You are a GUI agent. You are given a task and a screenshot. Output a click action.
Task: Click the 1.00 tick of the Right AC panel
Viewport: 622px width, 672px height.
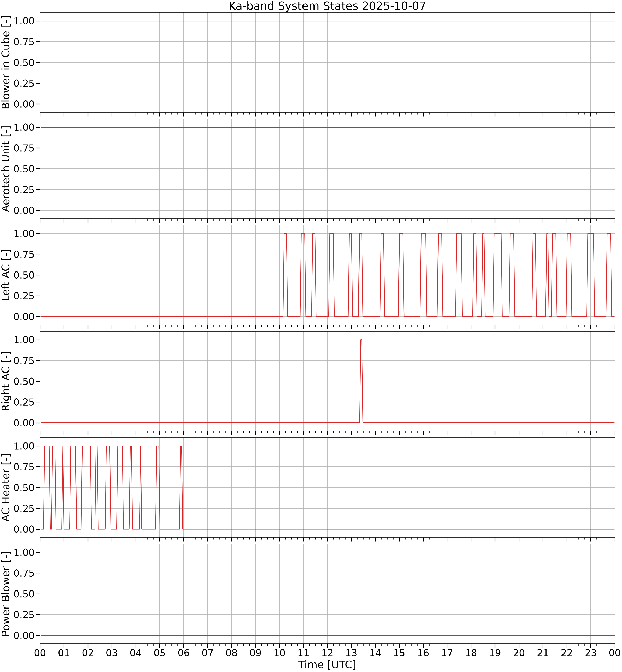[24, 340]
